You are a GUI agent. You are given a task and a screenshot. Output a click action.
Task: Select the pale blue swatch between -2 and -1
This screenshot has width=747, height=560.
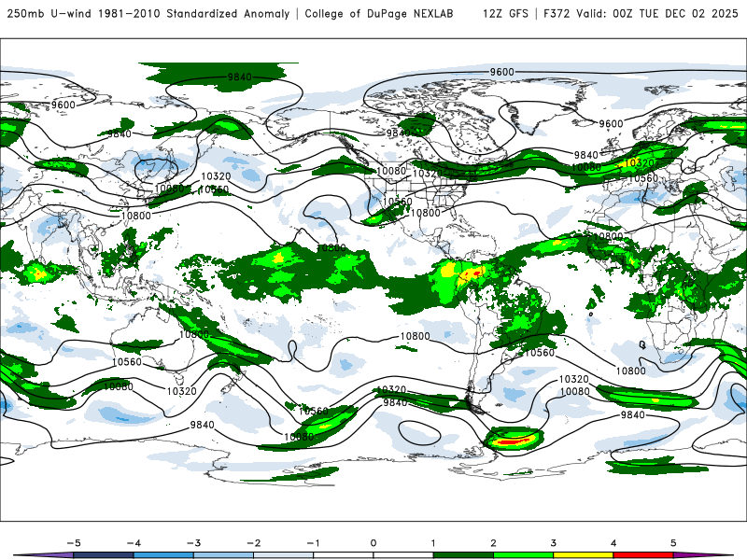pos(284,555)
